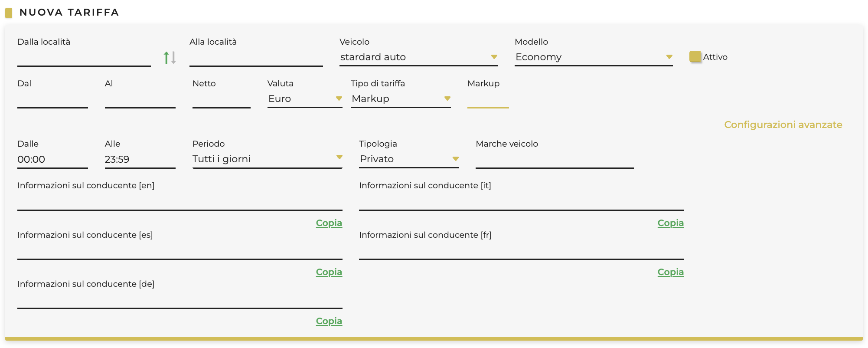Open the Tipologia dropdown showing Privato
Viewport: 868px width, 348px height.
point(409,159)
